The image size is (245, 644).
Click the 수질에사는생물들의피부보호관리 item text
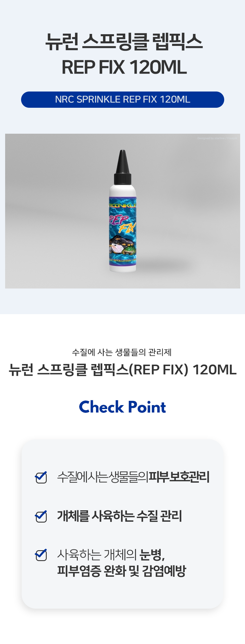click(133, 477)
